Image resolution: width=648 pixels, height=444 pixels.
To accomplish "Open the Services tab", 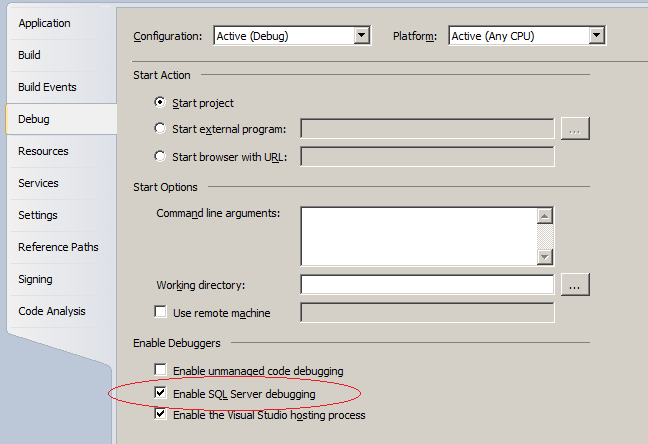I will (38, 183).
